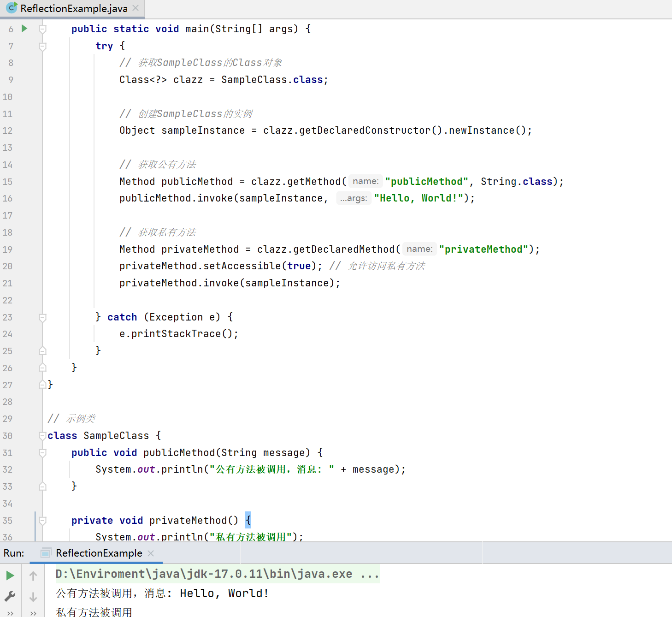
Task: Click fold end marker at line 26
Action: 42,368
